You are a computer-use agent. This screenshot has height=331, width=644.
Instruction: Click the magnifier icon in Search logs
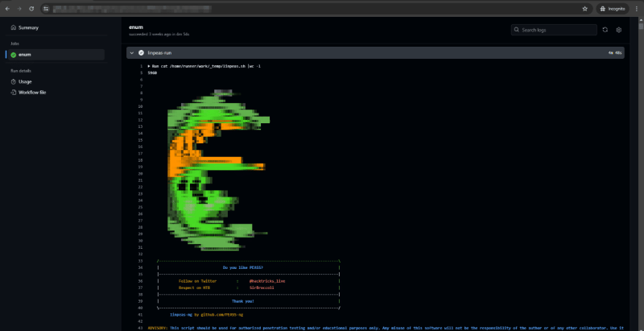coord(517,30)
